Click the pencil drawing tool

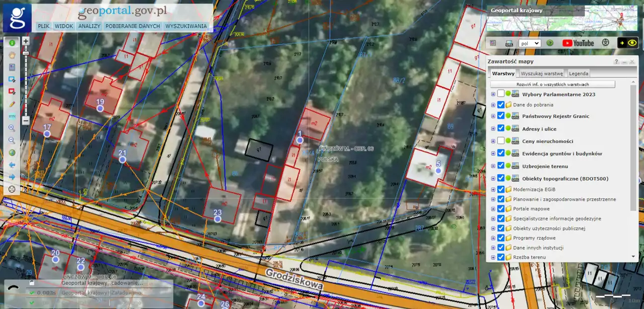click(x=12, y=104)
